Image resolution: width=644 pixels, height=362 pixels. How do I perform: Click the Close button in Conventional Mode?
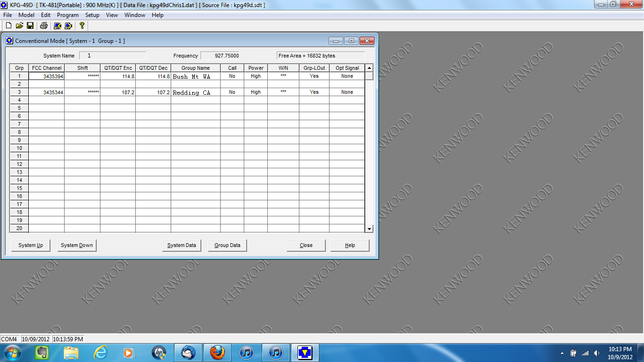coord(306,245)
